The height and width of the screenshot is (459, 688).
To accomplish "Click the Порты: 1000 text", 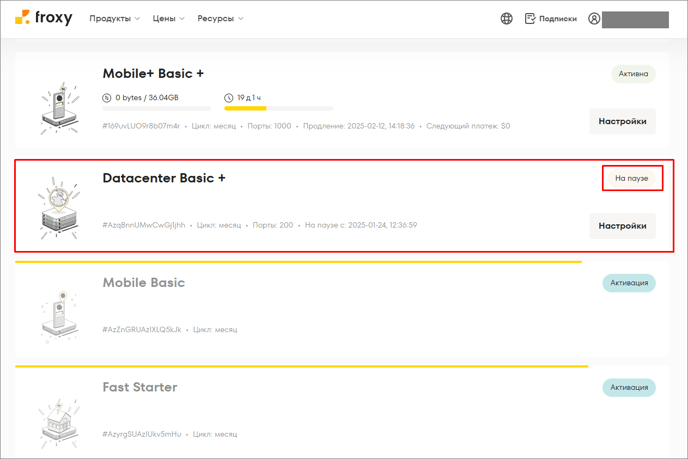I will pos(269,126).
